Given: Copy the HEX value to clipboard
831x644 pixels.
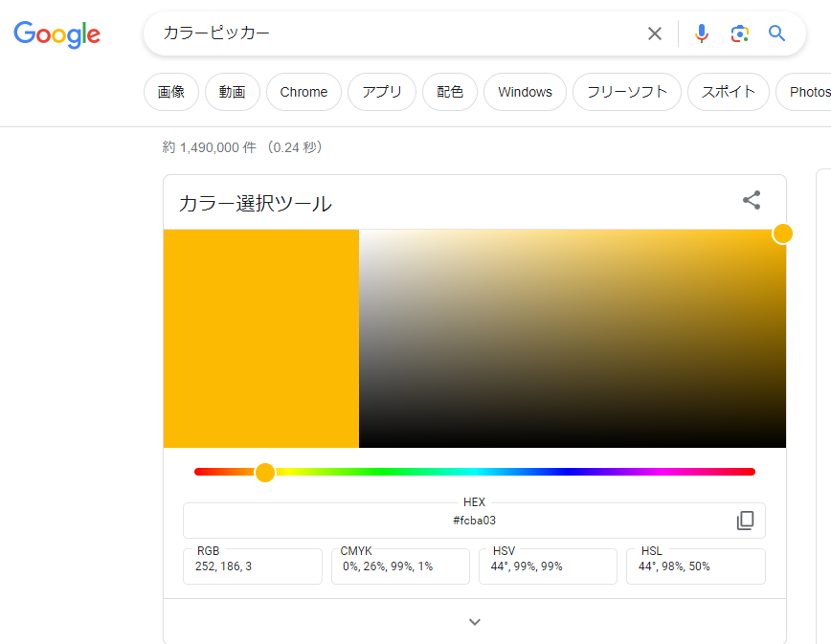Looking at the screenshot, I should [745, 521].
